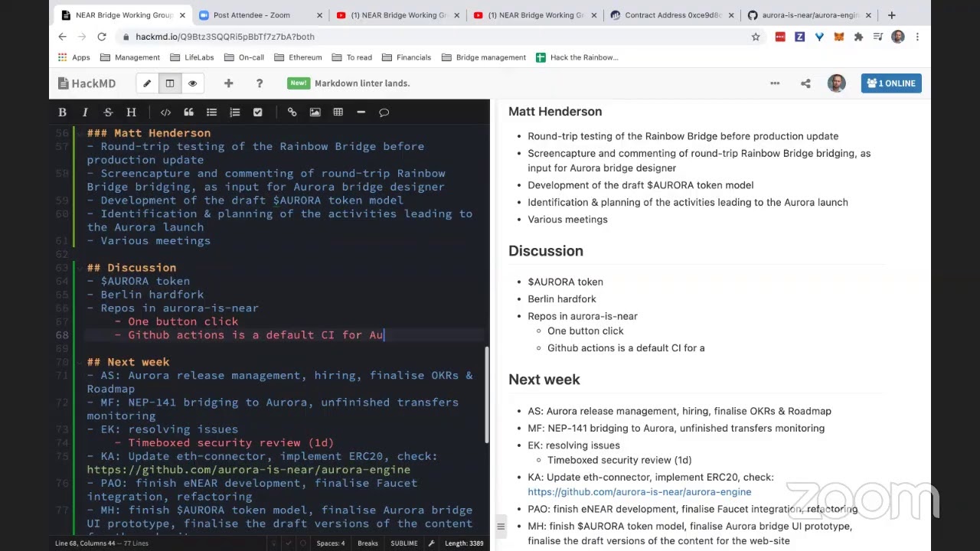Click Chrome profile avatar in toolbar
The image size is (980, 551).
click(x=898, y=37)
